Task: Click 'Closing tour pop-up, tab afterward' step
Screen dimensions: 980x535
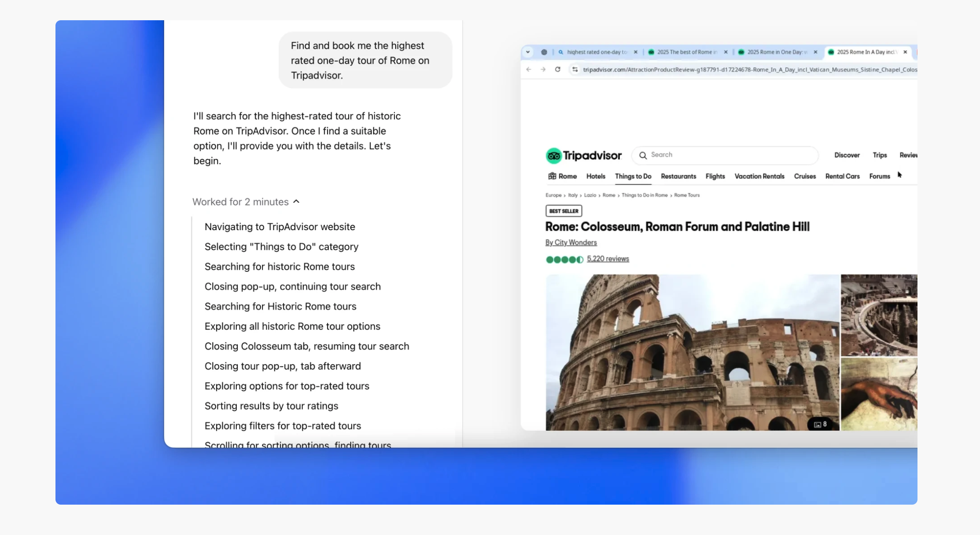Action: pos(283,366)
